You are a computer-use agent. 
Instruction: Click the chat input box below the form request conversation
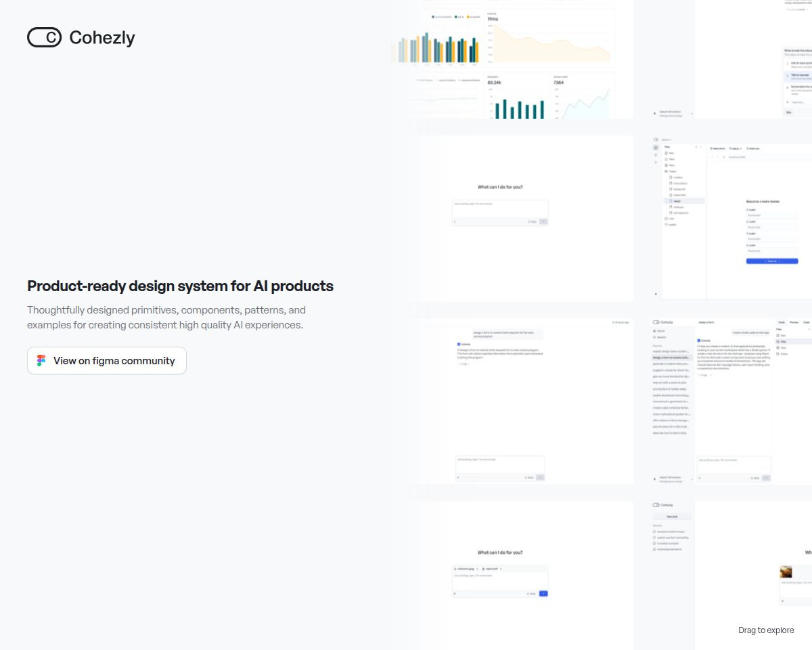500,469
